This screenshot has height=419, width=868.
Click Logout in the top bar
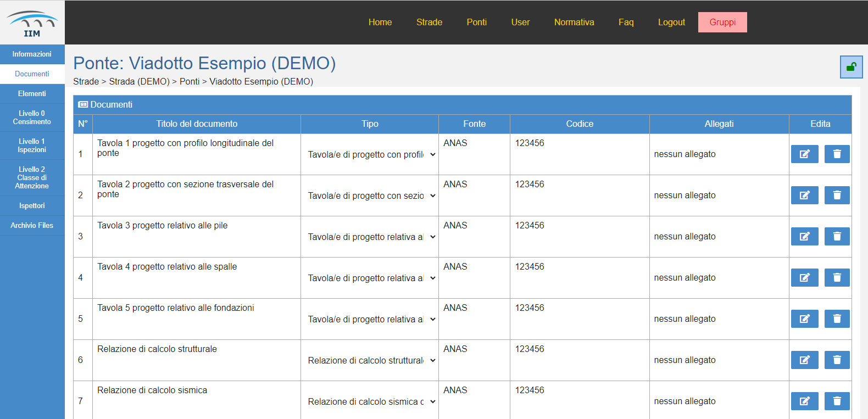pos(671,23)
